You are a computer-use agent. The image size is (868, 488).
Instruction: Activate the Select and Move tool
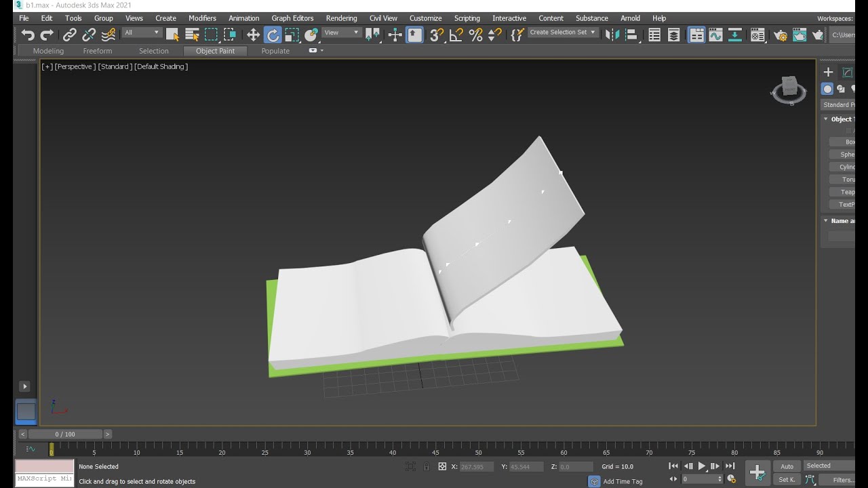[x=253, y=35]
